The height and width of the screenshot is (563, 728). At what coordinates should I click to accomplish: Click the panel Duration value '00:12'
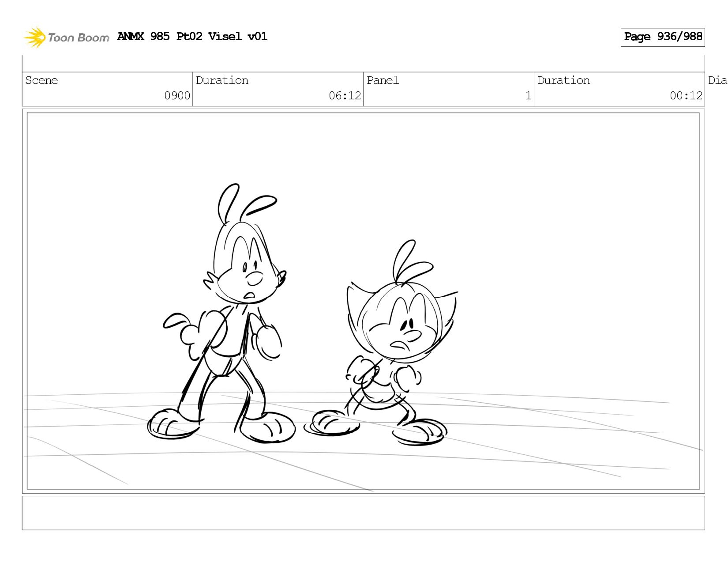[x=686, y=96]
